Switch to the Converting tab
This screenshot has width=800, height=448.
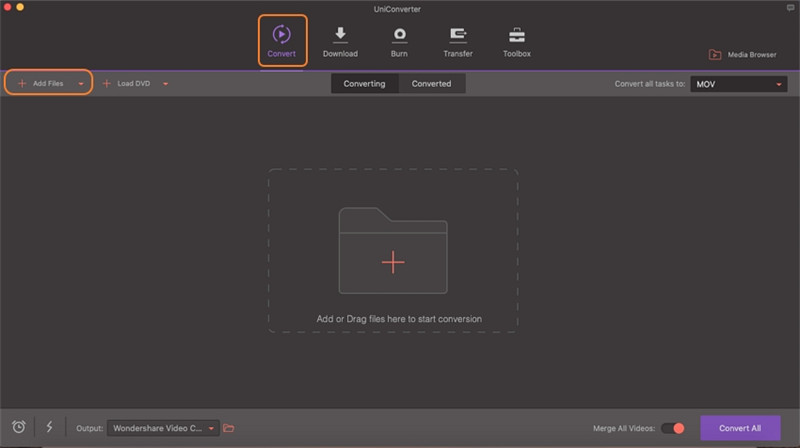point(364,84)
